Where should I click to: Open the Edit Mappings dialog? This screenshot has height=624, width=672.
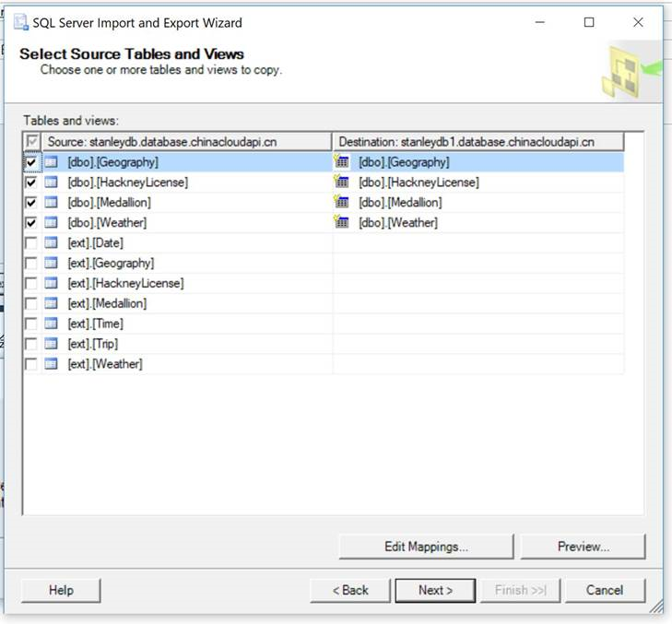pyautogui.click(x=425, y=547)
